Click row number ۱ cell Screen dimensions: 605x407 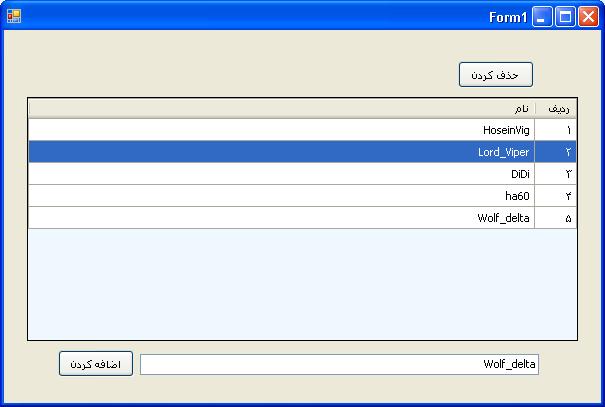[x=556, y=130]
